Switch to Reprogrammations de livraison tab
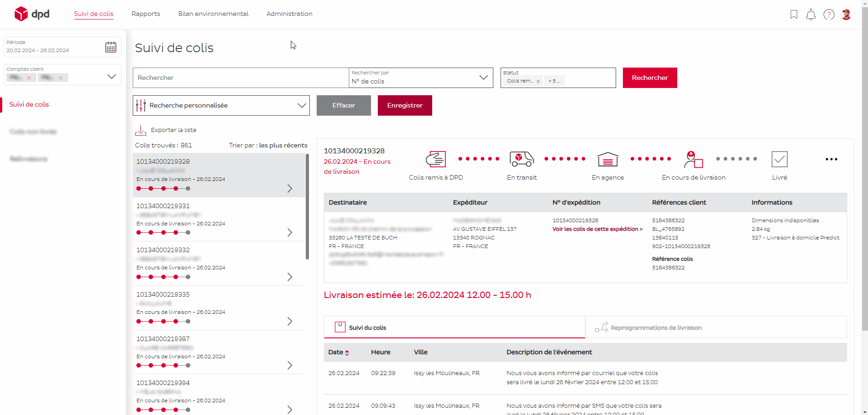The height and width of the screenshot is (415, 868). click(656, 327)
